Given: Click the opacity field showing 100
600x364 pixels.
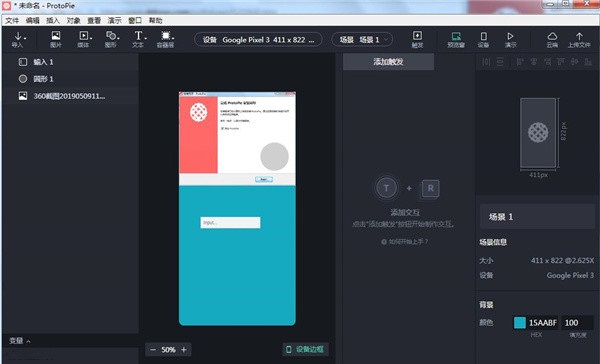Looking at the screenshot, I should point(577,323).
